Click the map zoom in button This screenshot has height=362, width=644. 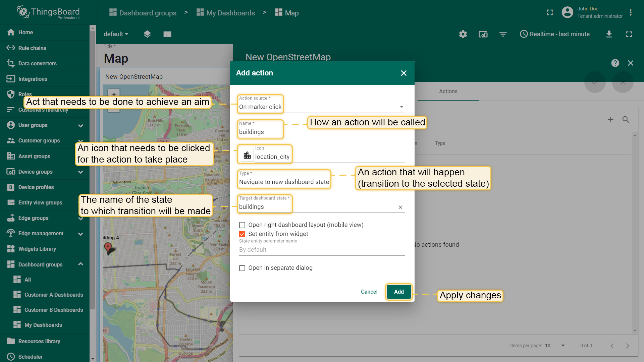pyautogui.click(x=114, y=94)
